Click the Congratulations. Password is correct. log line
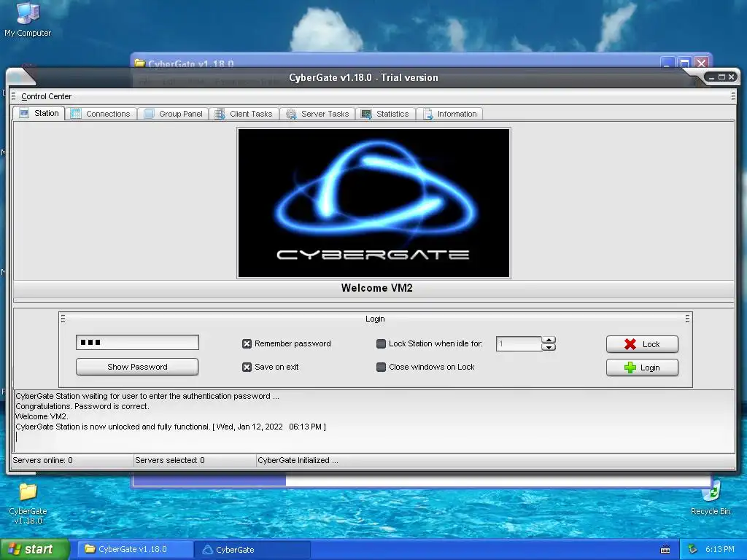 (82, 406)
